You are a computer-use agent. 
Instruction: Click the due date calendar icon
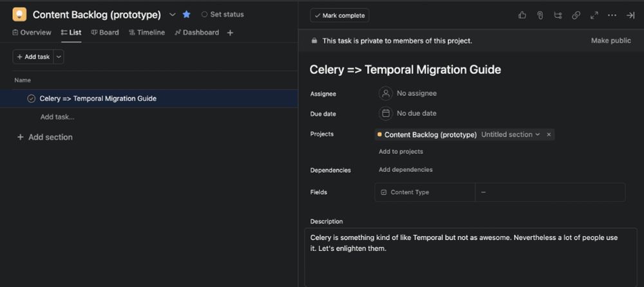385,113
